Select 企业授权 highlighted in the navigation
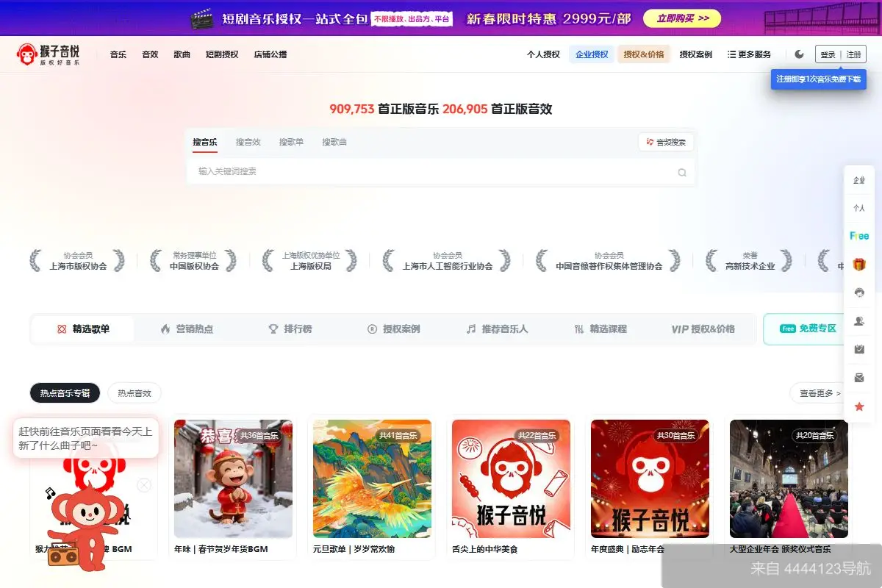Image resolution: width=882 pixels, height=588 pixels. coord(592,54)
